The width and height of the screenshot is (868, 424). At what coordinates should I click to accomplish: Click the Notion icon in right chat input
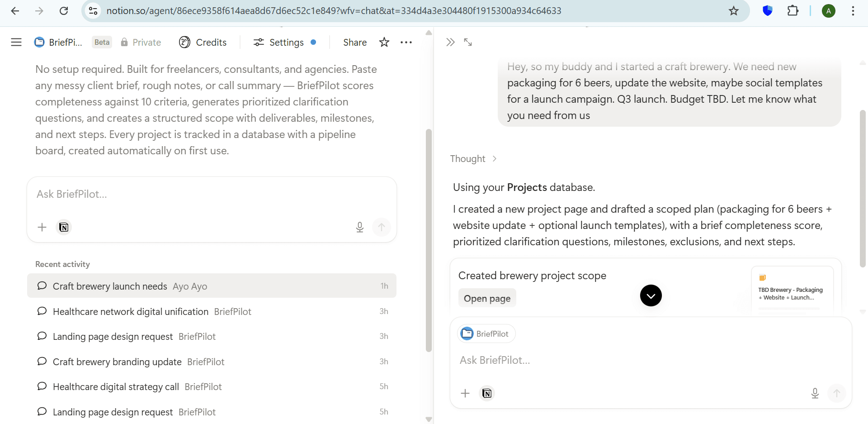click(x=487, y=393)
